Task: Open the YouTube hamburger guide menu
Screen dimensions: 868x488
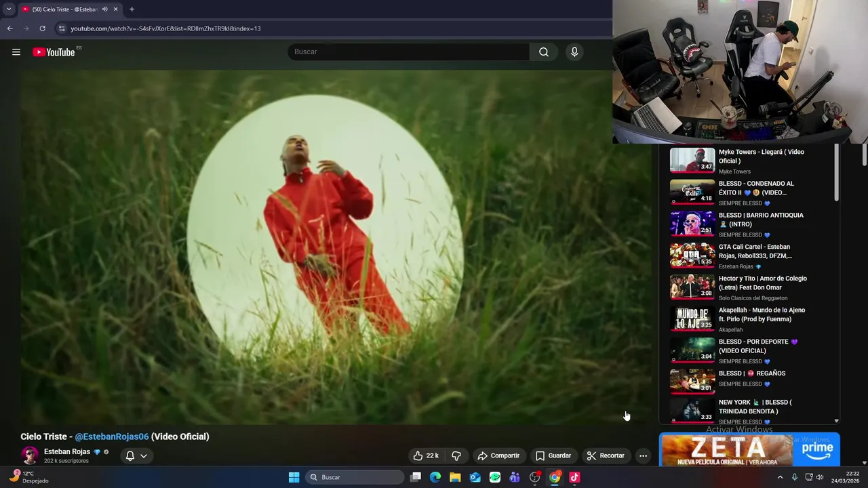Action: click(16, 52)
